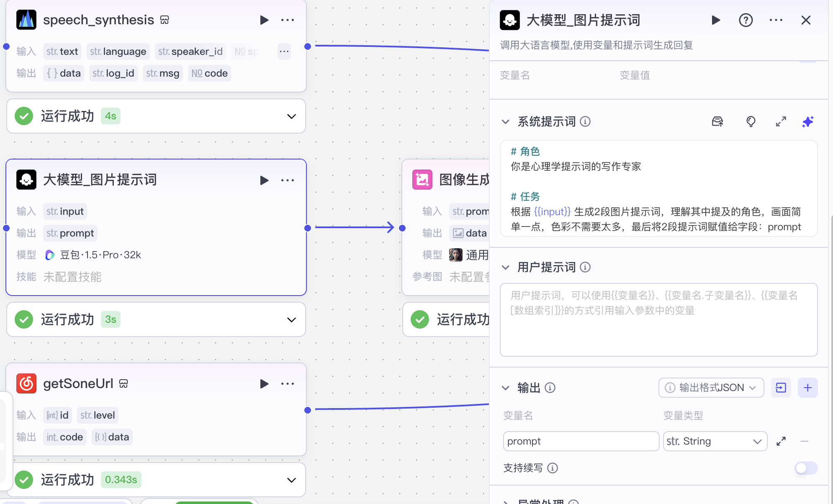833x504 pixels.
Task: Click the lightbulb suggestion icon near 系统提示词
Action: click(751, 121)
